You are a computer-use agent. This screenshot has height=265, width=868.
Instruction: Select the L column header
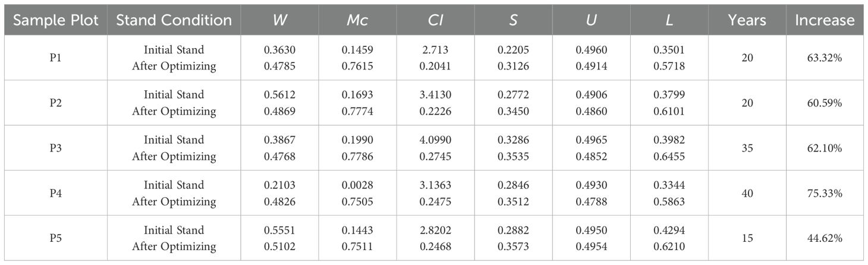669,20
